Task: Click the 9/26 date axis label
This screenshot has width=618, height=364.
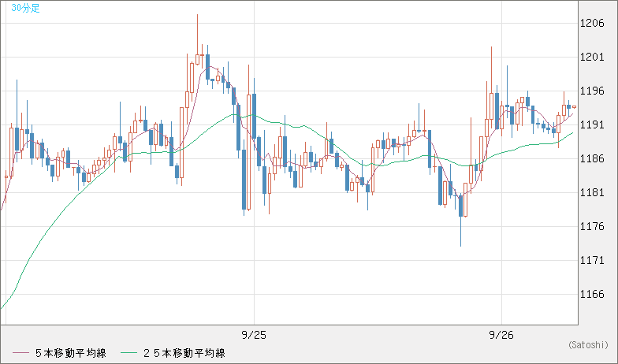Action: click(x=501, y=336)
